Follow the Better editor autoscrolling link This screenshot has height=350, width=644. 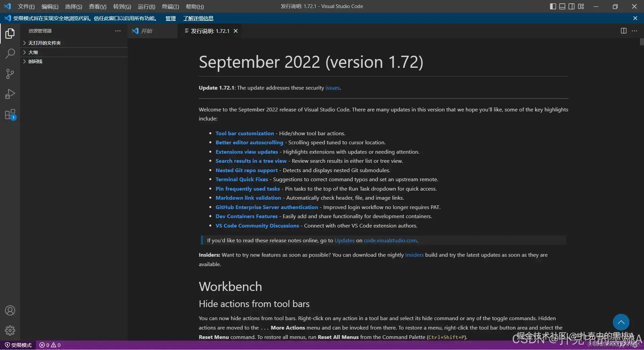point(249,142)
